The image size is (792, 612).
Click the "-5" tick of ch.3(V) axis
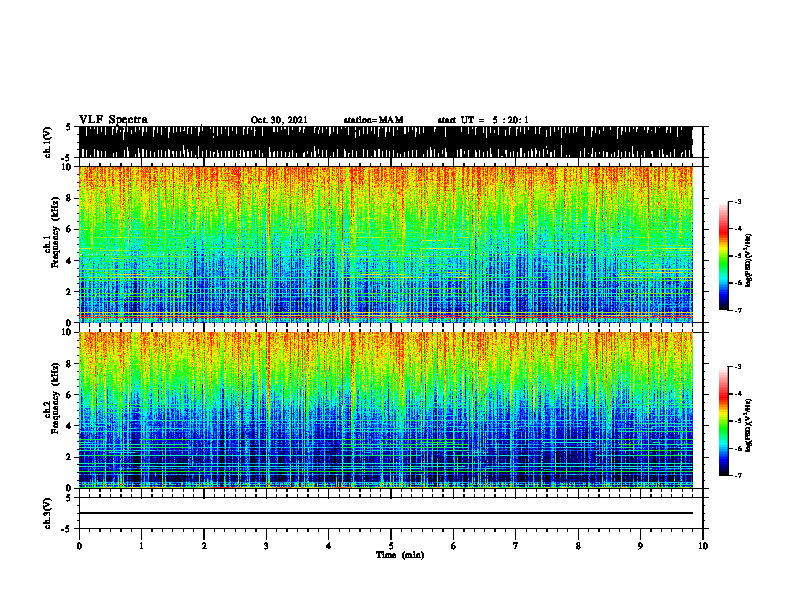coord(68,529)
